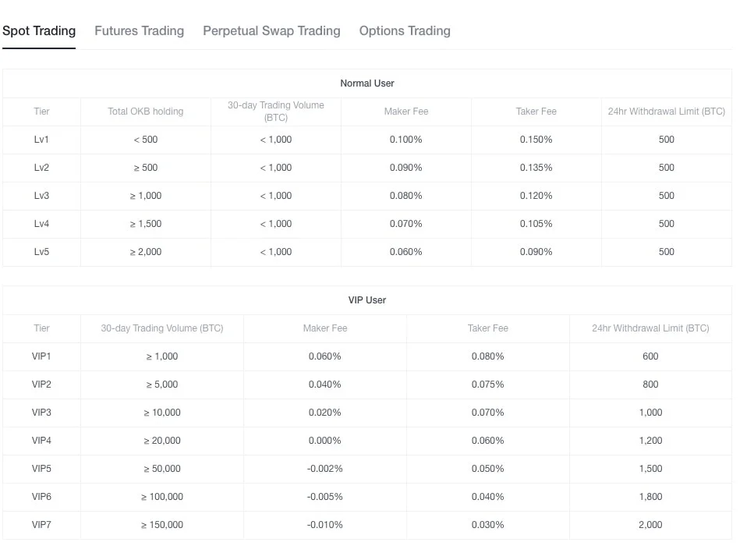Viewport: 754px width, 560px height.
Task: Click the Normal User table header
Action: 366,83
